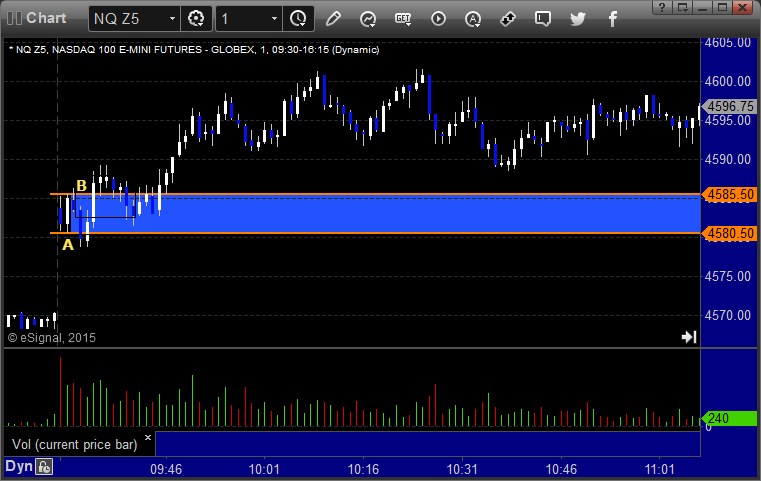Share chart on Facebook
Screen dimensions: 761x481
pos(613,19)
